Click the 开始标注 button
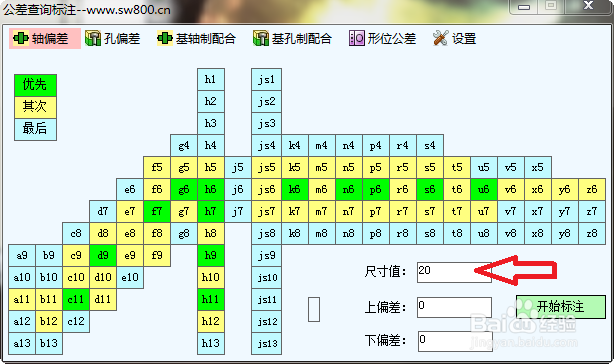 [561, 306]
